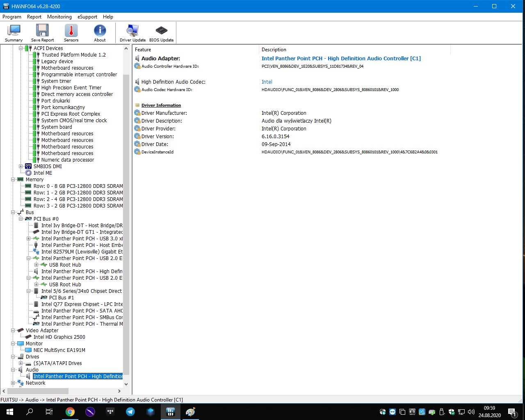Click the About info icon
The width and height of the screenshot is (525, 420).
point(100,33)
